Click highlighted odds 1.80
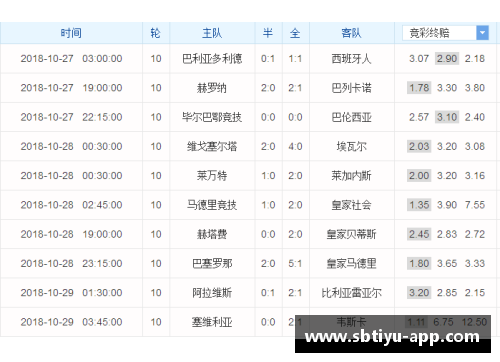The image size is (500, 362). pyautogui.click(x=419, y=263)
